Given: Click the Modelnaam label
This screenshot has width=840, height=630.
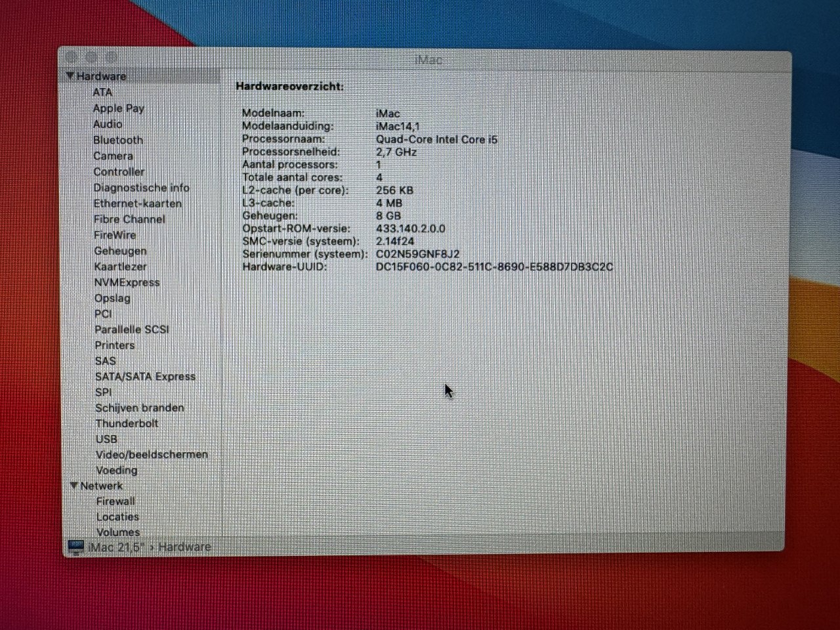Looking at the screenshot, I should [x=273, y=113].
